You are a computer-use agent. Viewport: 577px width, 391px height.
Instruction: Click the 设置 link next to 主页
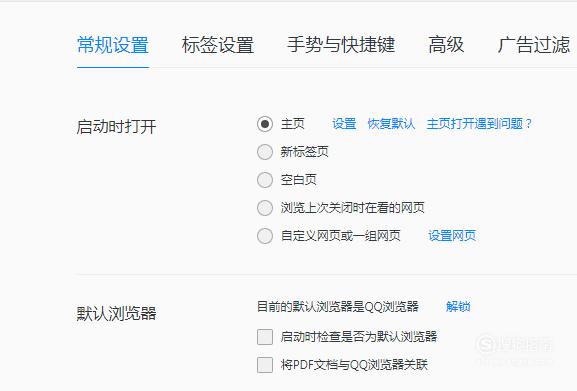pyautogui.click(x=344, y=124)
